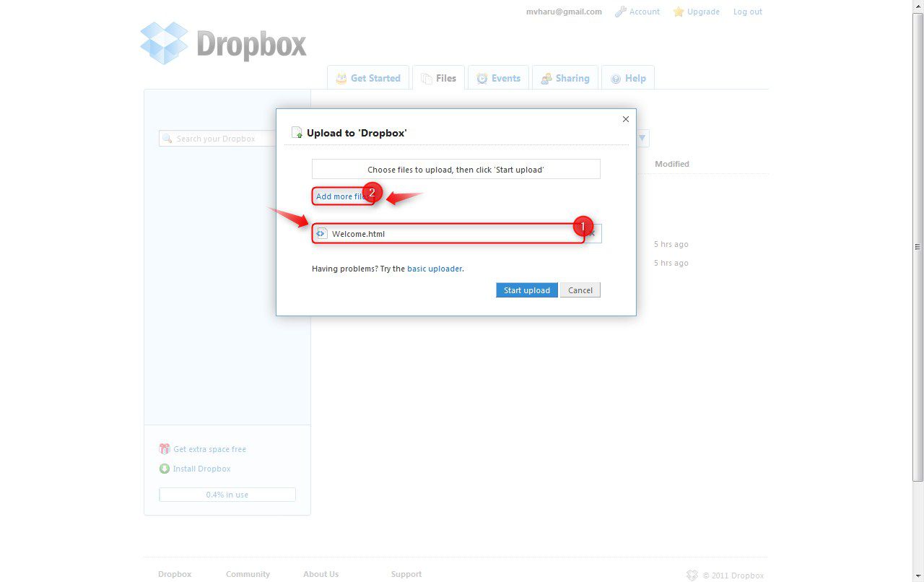Switch to the Files tab

(438, 78)
